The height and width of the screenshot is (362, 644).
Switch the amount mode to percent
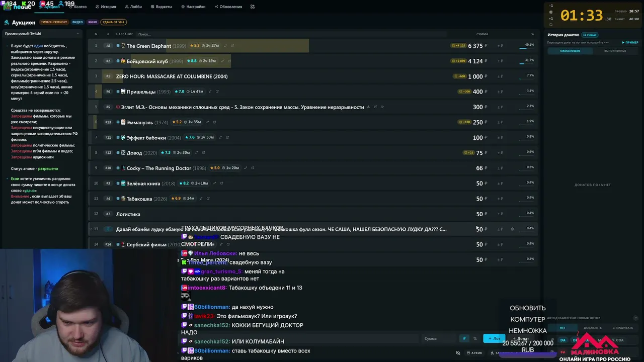click(x=474, y=338)
